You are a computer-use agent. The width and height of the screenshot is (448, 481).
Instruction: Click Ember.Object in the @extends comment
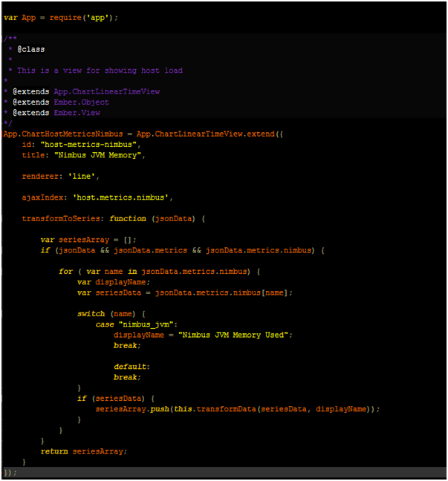click(x=81, y=102)
